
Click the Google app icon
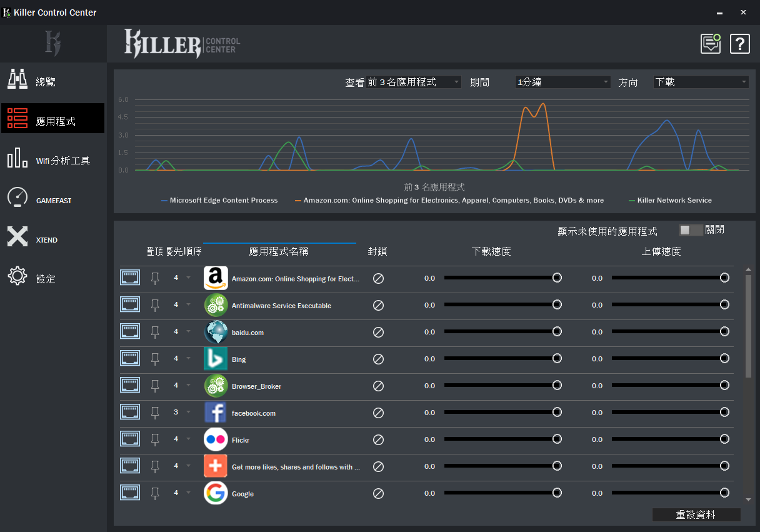pyautogui.click(x=216, y=493)
